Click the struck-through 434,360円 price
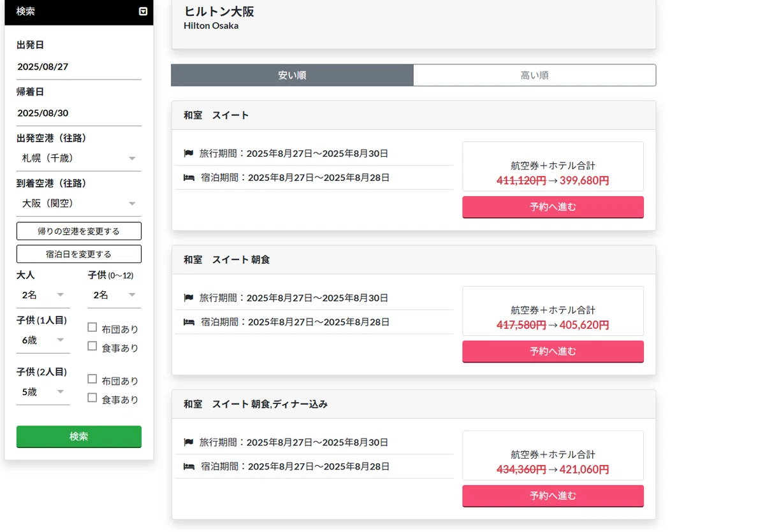 click(x=521, y=470)
